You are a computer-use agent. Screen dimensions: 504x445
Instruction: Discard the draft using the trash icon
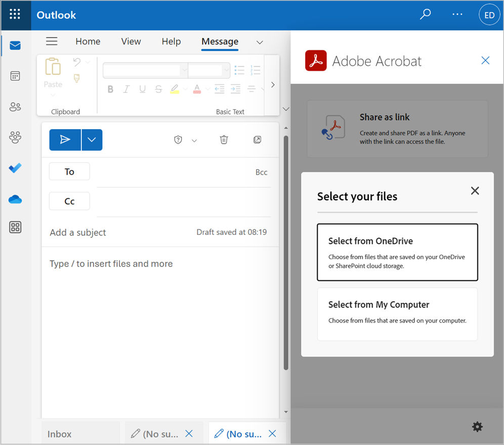click(x=224, y=140)
